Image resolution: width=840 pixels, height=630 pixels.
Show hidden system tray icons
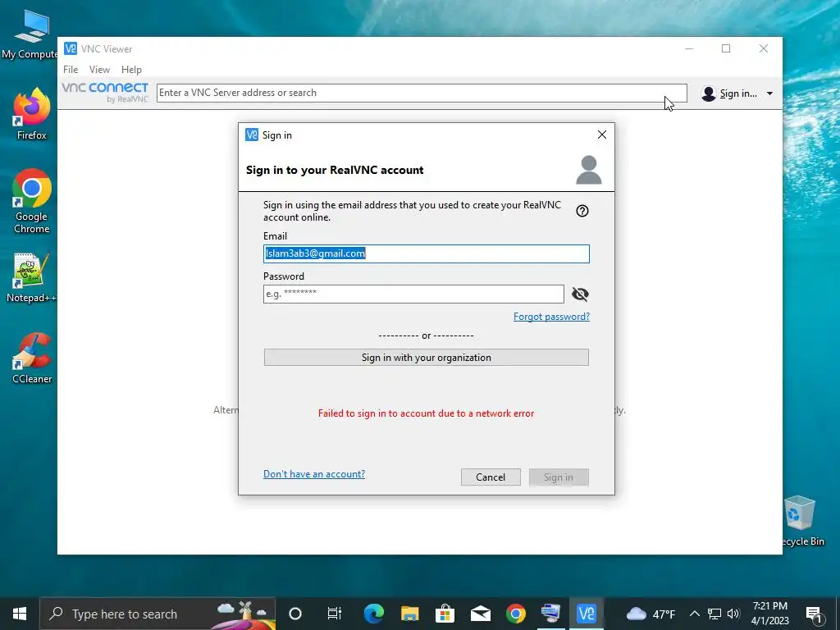tap(694, 614)
